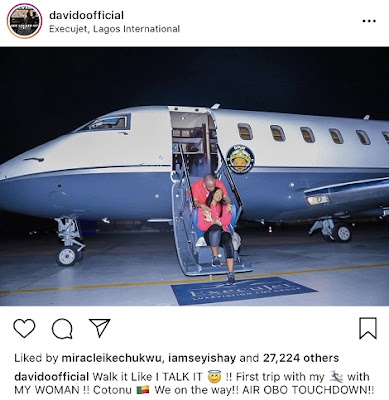Open the three-dot more options menu

click(x=369, y=21)
